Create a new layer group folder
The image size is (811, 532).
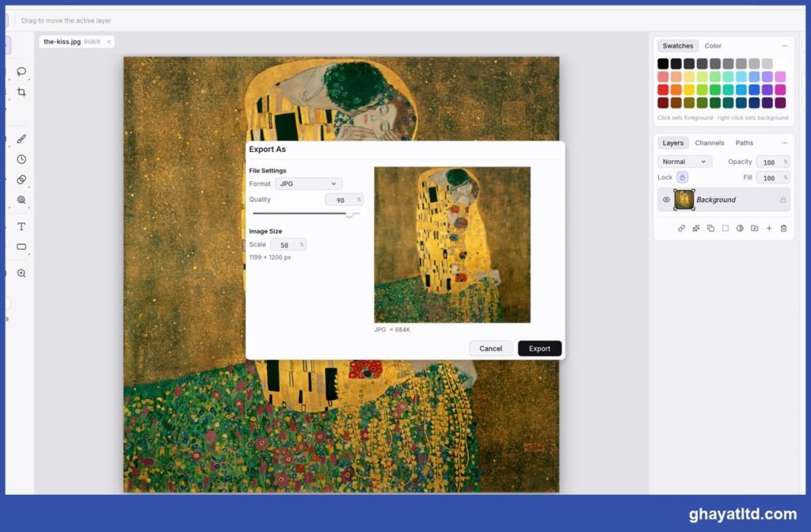click(x=755, y=228)
